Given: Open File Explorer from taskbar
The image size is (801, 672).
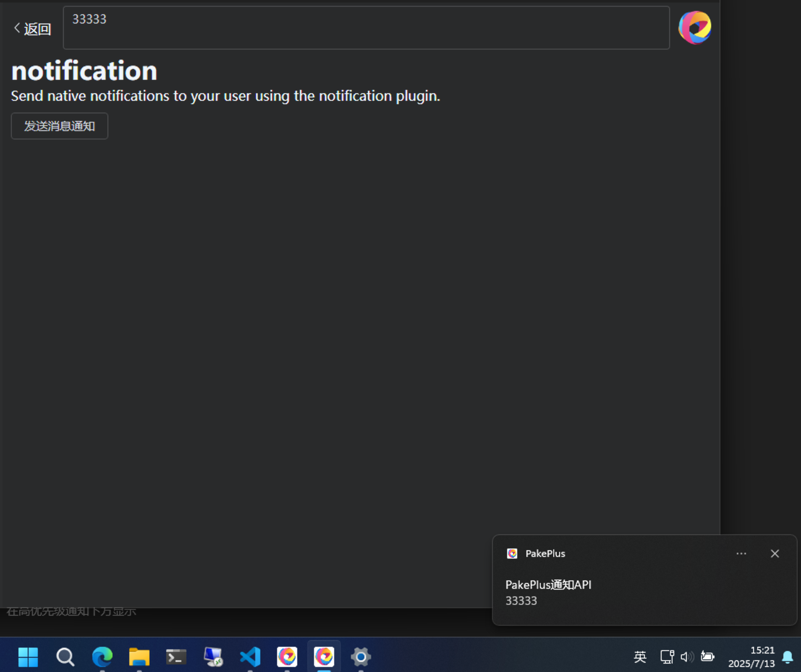Looking at the screenshot, I should [139, 657].
